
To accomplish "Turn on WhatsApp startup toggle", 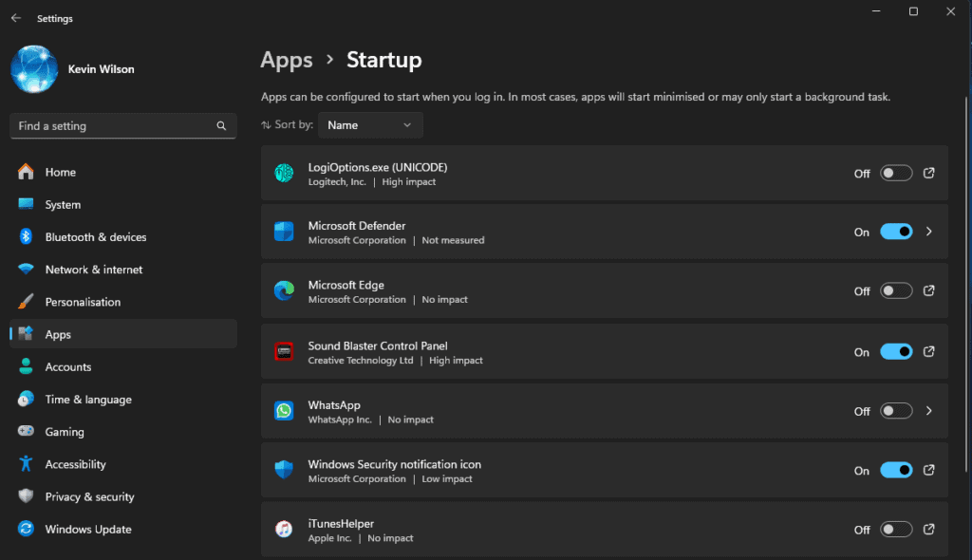I will pyautogui.click(x=896, y=411).
